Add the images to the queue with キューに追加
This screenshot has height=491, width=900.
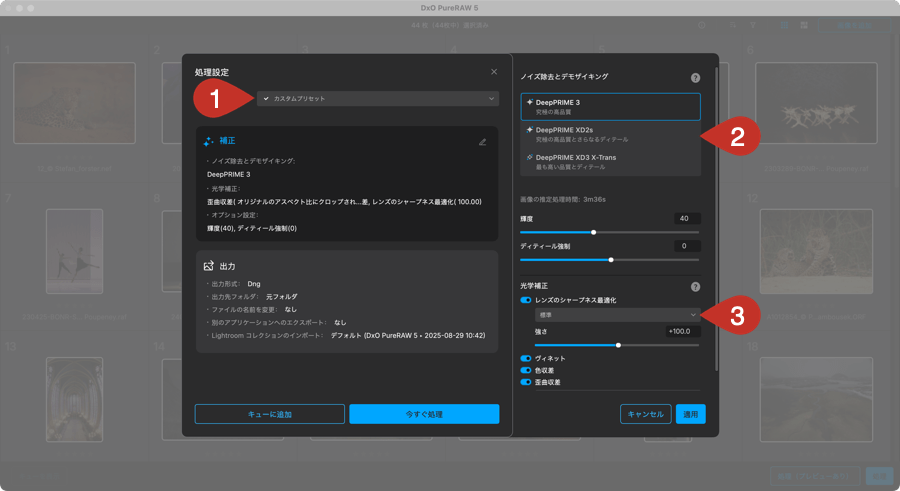point(270,414)
